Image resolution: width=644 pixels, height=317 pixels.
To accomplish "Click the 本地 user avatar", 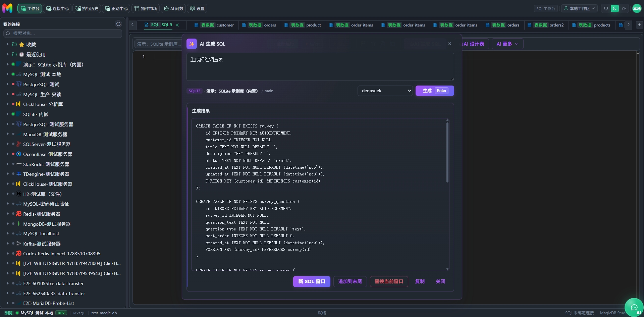I will click(637, 8).
